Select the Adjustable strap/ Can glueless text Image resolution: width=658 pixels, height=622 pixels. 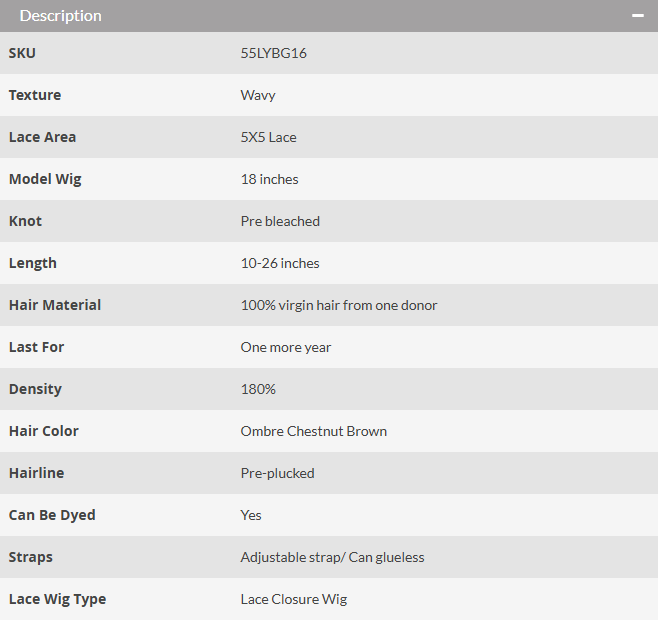pos(332,557)
